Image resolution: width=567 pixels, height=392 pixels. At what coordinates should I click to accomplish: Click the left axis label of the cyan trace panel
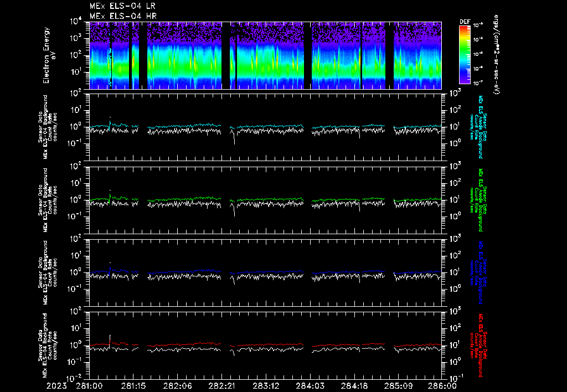[x=48, y=127]
